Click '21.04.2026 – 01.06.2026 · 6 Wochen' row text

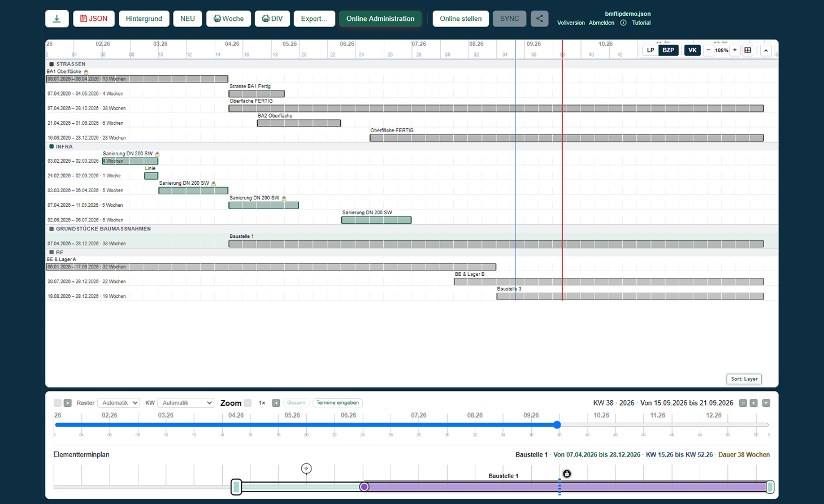pos(85,123)
